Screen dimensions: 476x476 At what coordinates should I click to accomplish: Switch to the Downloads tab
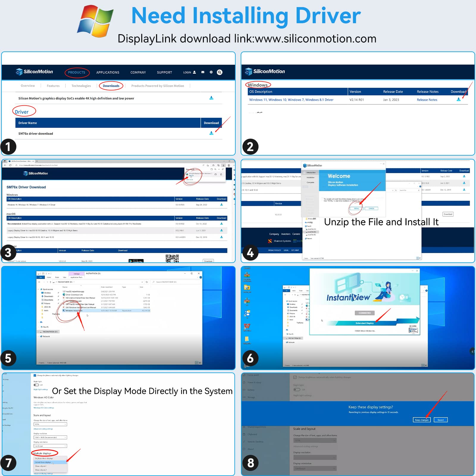pos(111,86)
